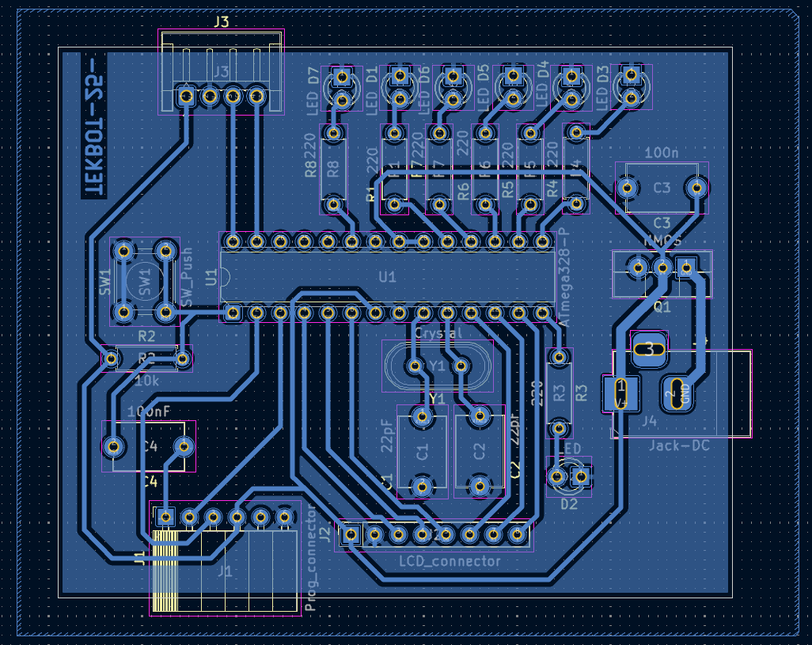Select the U1 ATmega328-P chip footprint
812x645 pixels.
[387, 277]
